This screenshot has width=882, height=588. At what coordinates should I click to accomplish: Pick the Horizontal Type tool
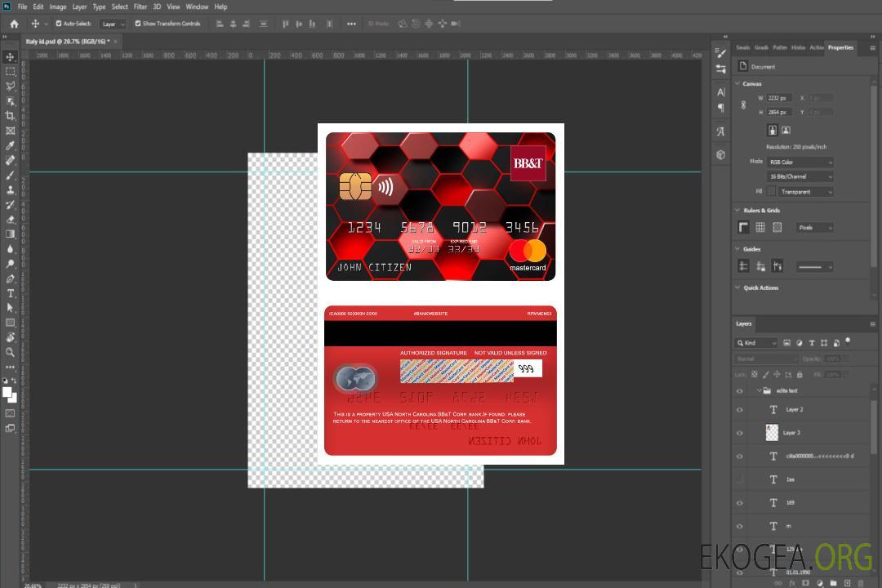point(10,293)
